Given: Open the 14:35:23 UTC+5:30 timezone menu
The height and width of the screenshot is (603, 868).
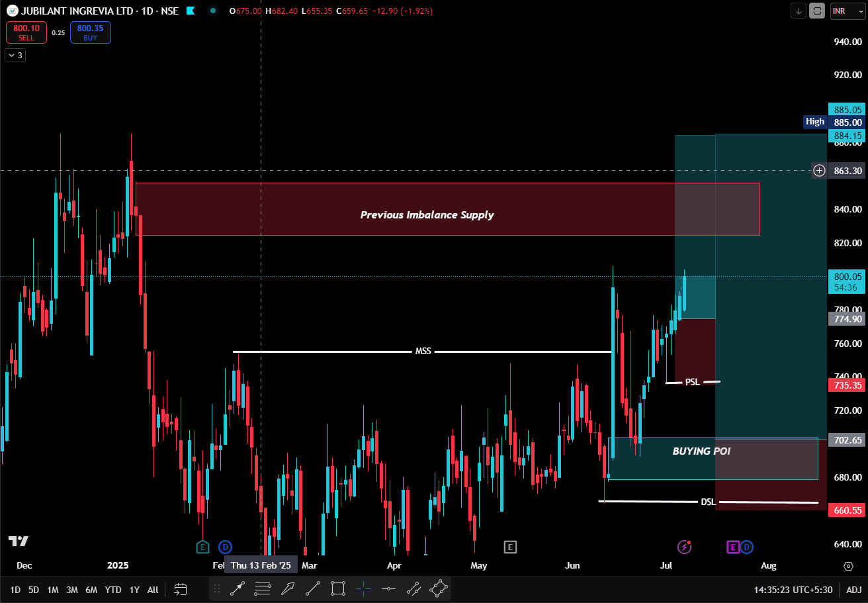Looking at the screenshot, I should tap(795, 589).
